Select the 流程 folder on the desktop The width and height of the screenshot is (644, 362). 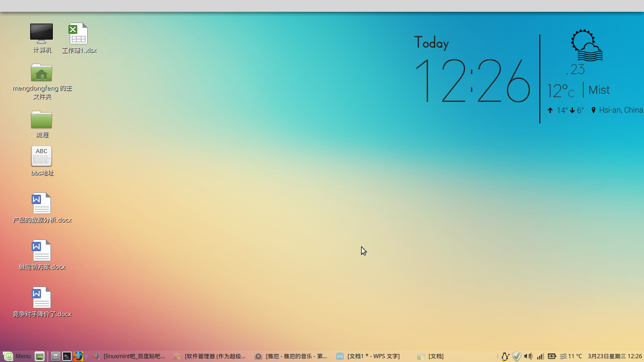[x=41, y=120]
